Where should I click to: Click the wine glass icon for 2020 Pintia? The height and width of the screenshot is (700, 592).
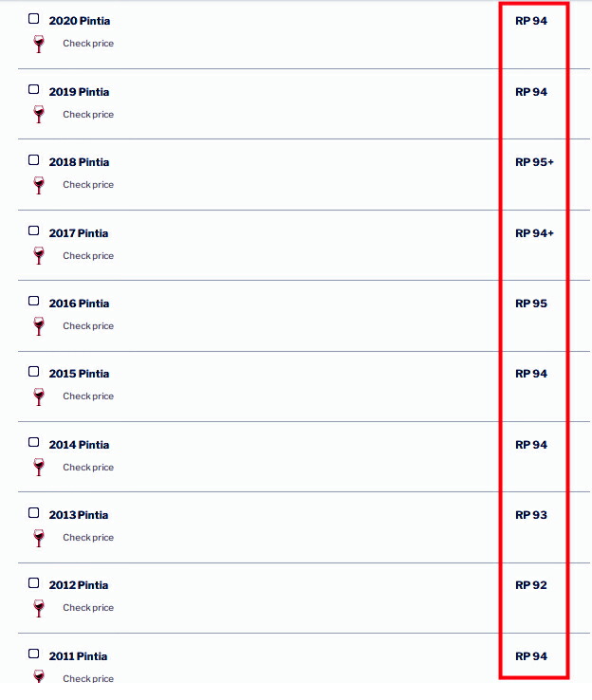click(x=39, y=44)
